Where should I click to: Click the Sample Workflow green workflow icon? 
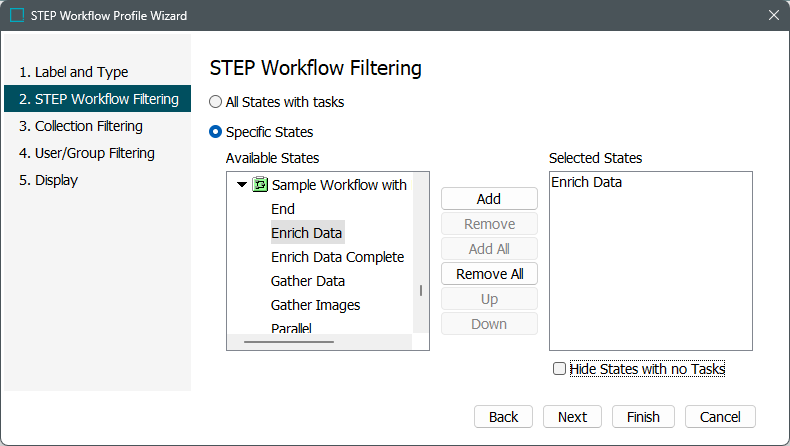point(260,185)
